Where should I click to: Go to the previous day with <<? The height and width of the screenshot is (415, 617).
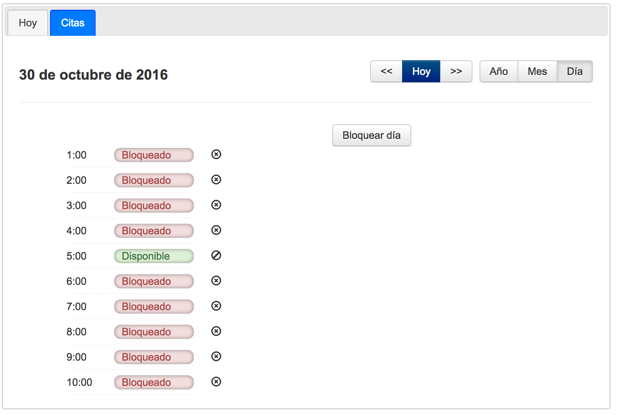pyautogui.click(x=386, y=71)
